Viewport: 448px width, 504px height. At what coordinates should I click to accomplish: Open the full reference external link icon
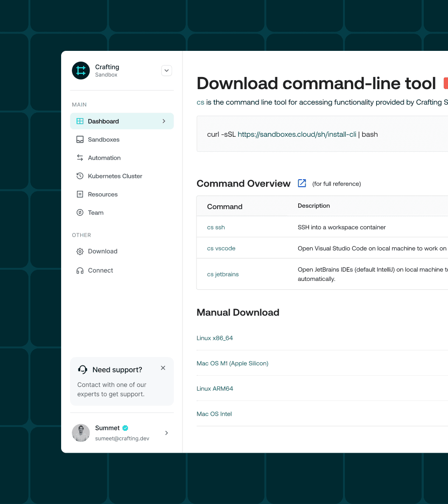302,183
